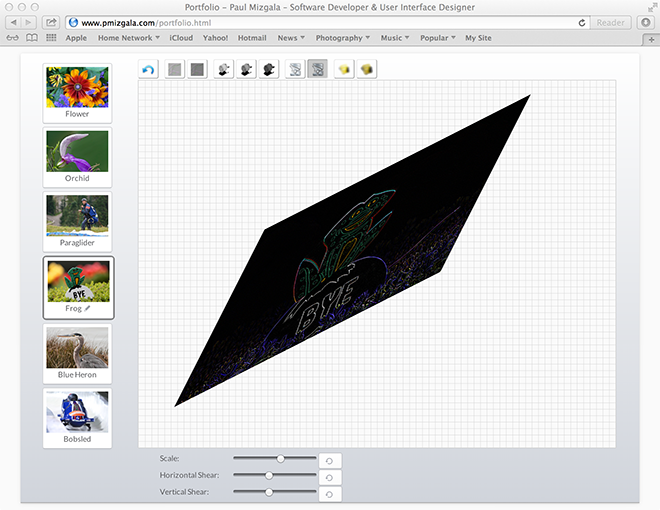Expand the Home Network bookmarks folder

(x=129, y=38)
